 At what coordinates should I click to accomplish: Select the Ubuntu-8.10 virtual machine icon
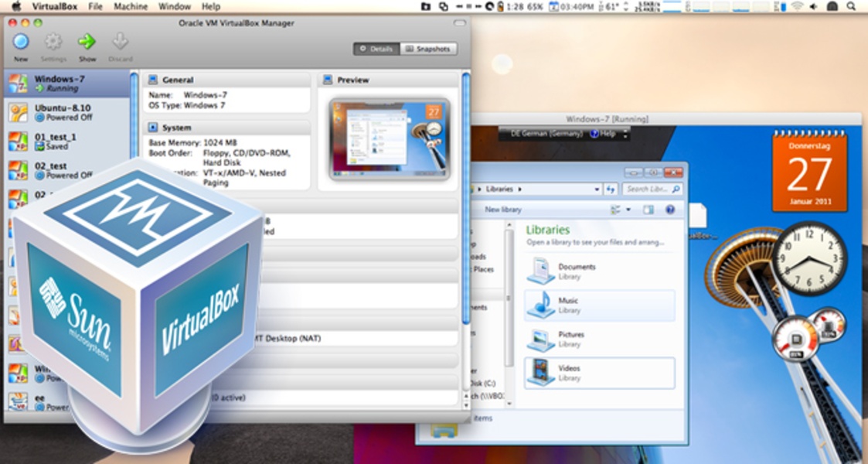(18, 112)
